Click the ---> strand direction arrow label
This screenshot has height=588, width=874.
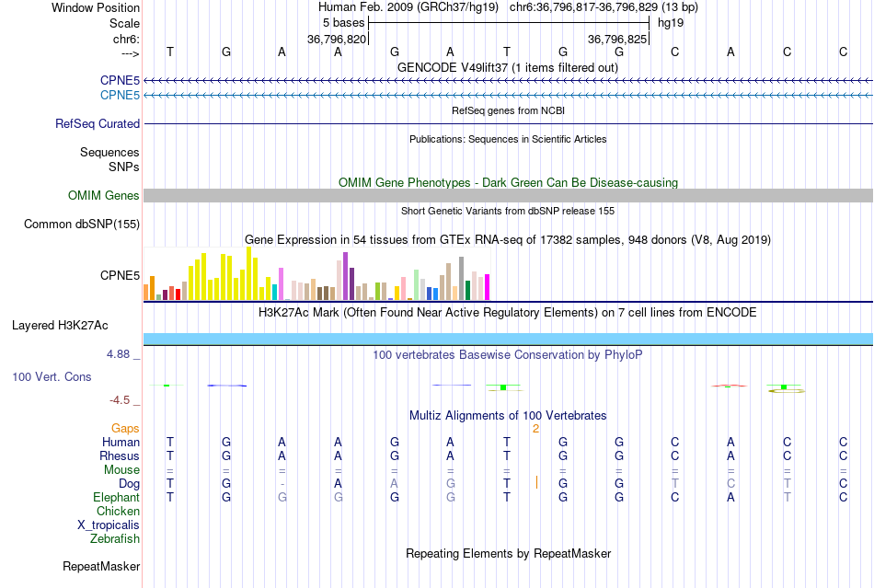(131, 53)
